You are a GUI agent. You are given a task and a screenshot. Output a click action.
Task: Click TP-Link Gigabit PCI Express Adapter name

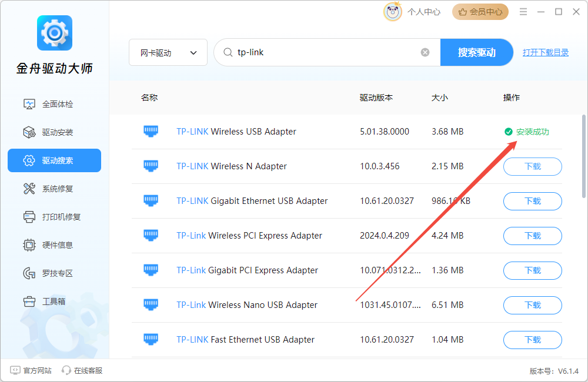point(247,270)
